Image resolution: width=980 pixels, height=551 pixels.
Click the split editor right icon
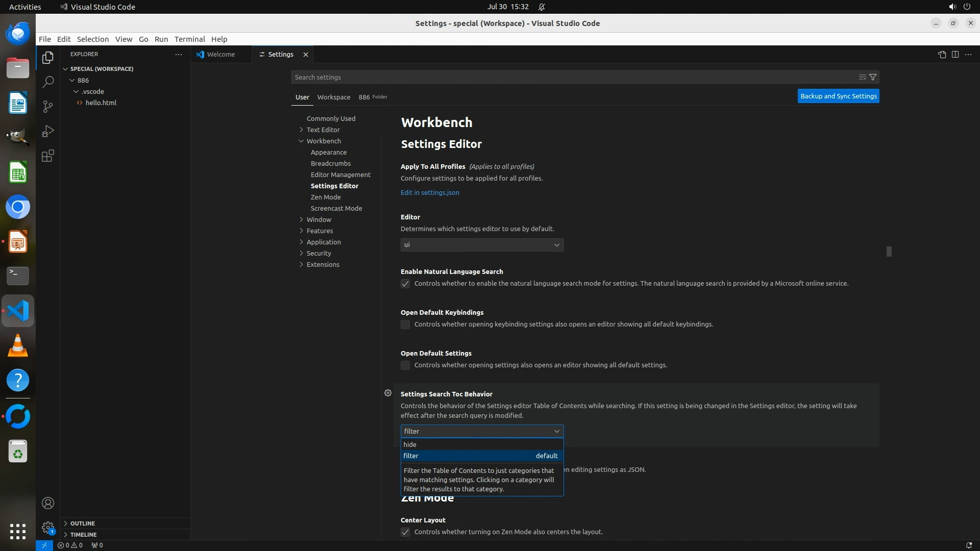coord(955,55)
